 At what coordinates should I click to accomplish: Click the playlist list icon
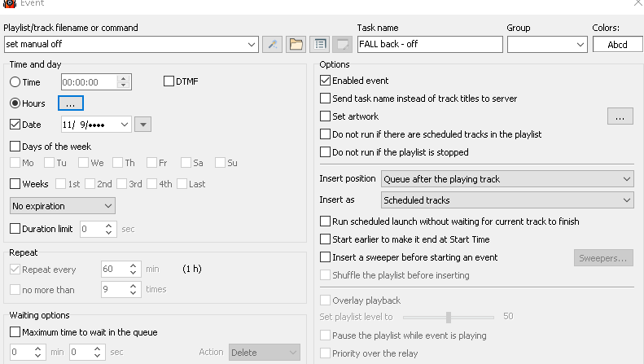point(319,45)
